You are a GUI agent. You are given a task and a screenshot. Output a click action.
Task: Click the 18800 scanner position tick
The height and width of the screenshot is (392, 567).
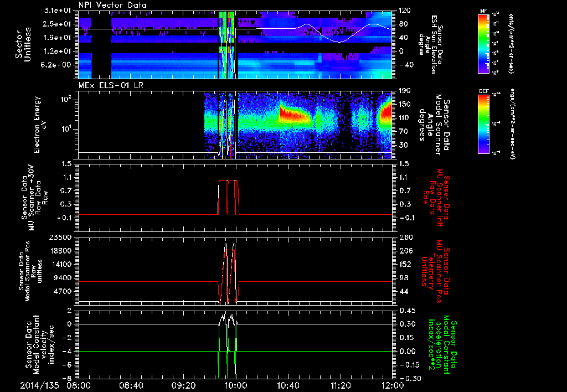click(60, 251)
